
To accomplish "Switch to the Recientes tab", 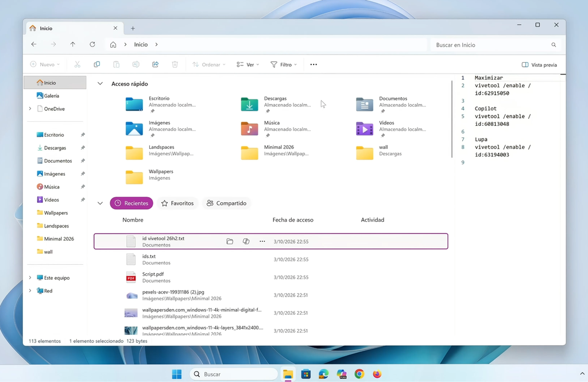I will (x=131, y=203).
